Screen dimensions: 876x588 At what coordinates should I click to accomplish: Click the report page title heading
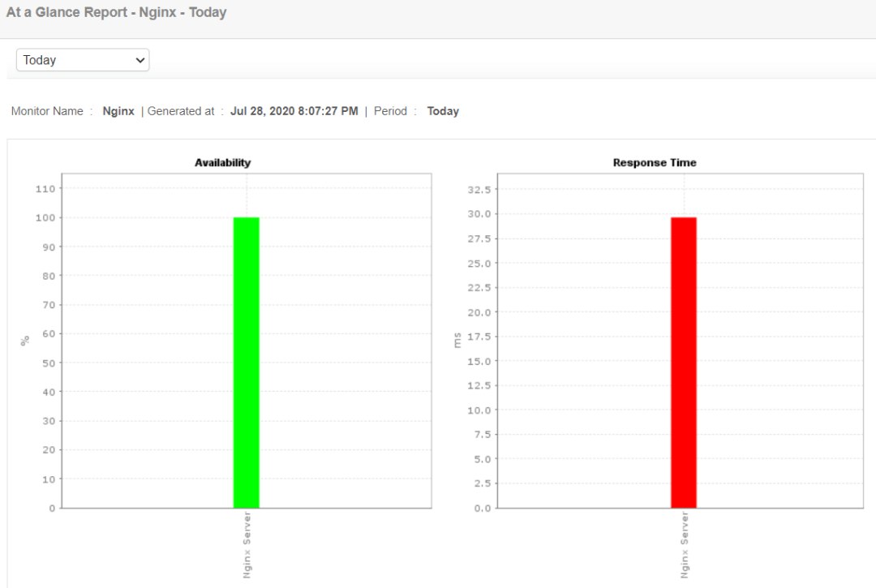116,12
